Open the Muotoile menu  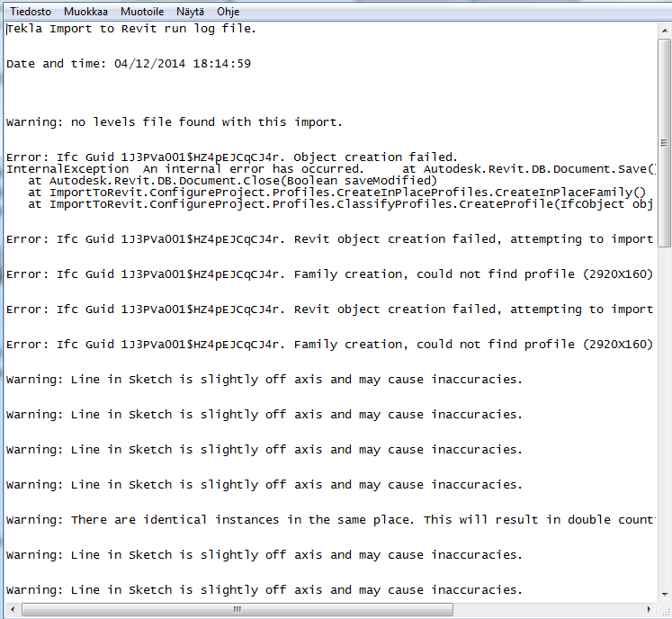[142, 12]
